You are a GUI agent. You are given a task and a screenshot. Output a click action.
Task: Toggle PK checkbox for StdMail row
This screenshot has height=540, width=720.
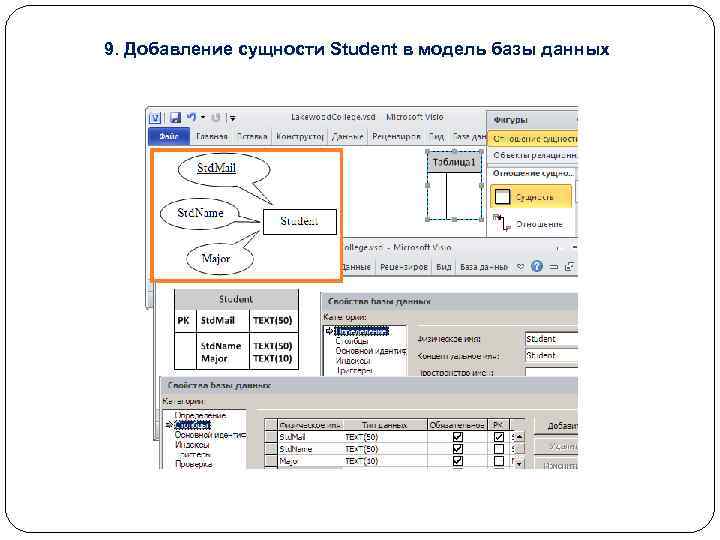(x=499, y=437)
